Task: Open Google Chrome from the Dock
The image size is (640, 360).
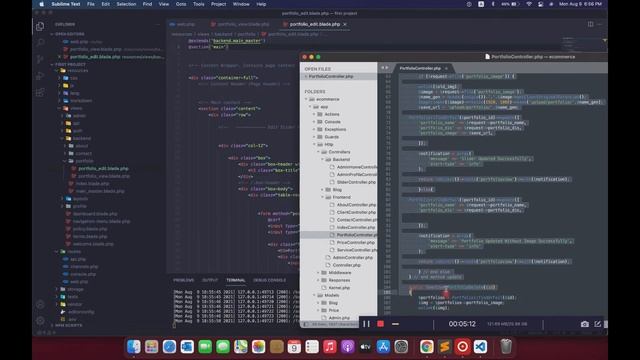Action: coord(427,347)
